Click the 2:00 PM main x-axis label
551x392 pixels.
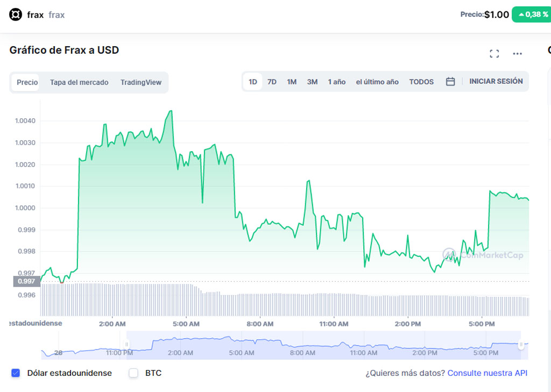[x=408, y=324]
